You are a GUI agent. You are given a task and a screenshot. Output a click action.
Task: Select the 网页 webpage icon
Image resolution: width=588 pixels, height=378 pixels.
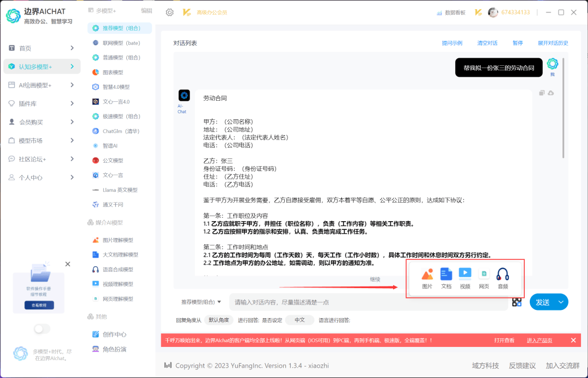click(483, 278)
